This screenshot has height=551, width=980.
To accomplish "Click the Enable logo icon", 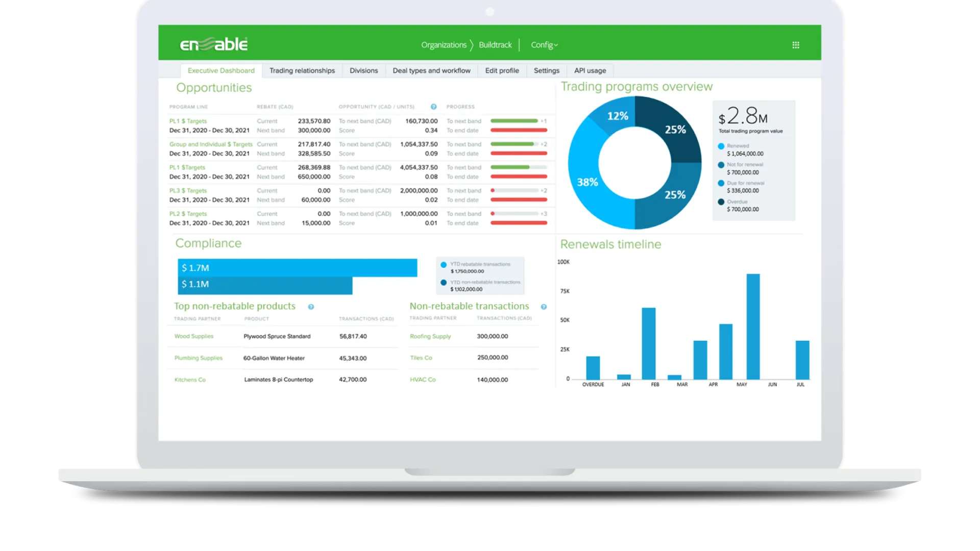I will (214, 44).
